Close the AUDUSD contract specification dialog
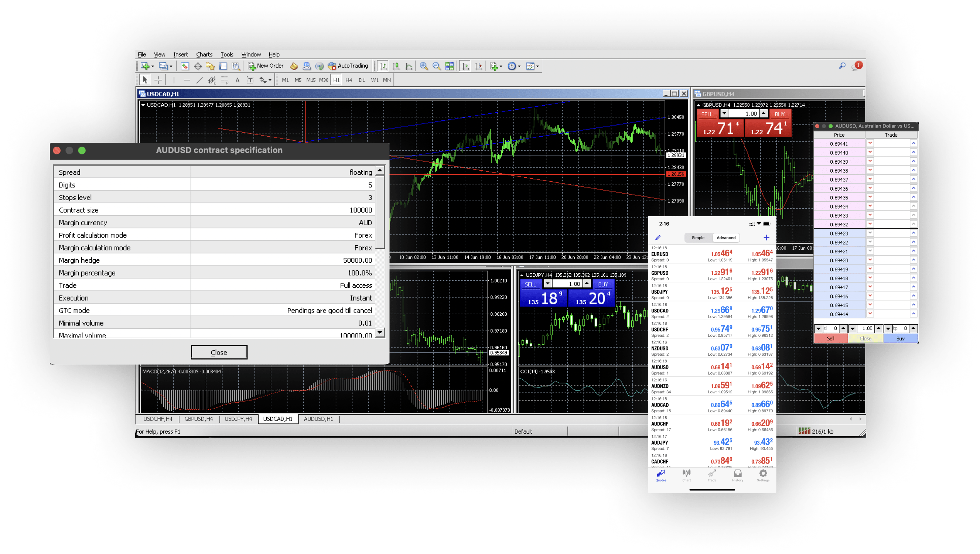The image size is (980, 554). (219, 352)
